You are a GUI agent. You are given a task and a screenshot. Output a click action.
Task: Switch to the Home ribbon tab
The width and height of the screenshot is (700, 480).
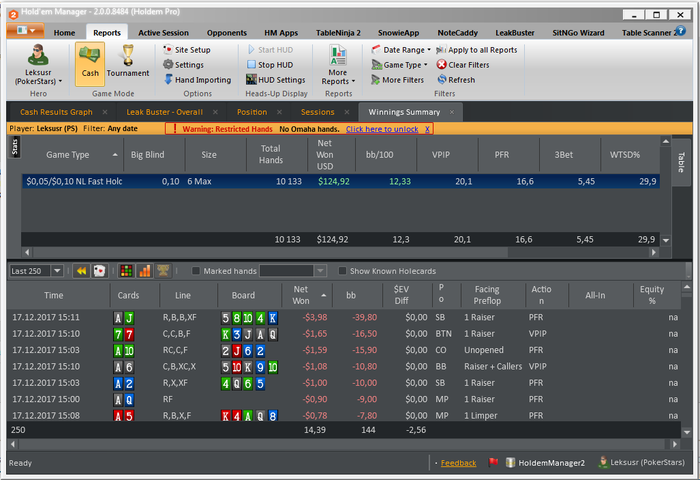click(64, 33)
